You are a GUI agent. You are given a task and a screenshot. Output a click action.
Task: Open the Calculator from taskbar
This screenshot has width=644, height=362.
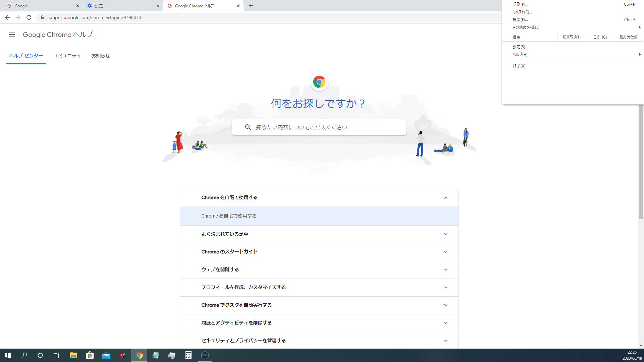(x=189, y=355)
